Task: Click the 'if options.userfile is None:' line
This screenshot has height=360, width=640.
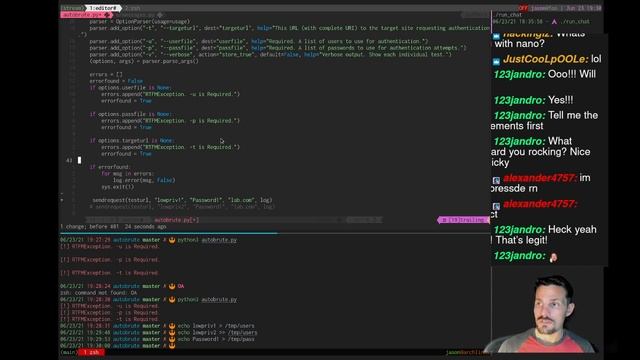Action: 131,87
